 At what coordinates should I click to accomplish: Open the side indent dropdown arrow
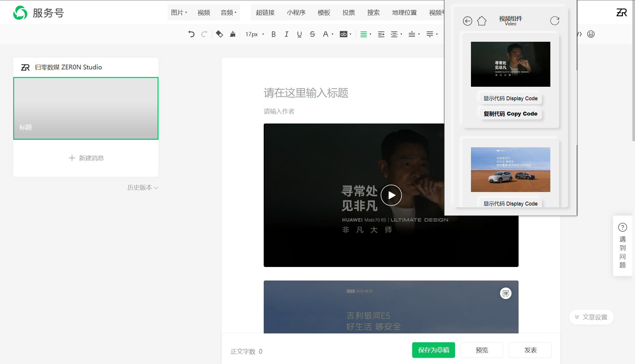[x=401, y=34]
